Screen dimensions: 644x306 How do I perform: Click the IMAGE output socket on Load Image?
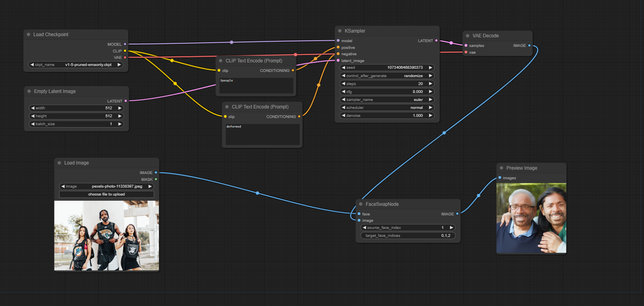click(x=156, y=172)
